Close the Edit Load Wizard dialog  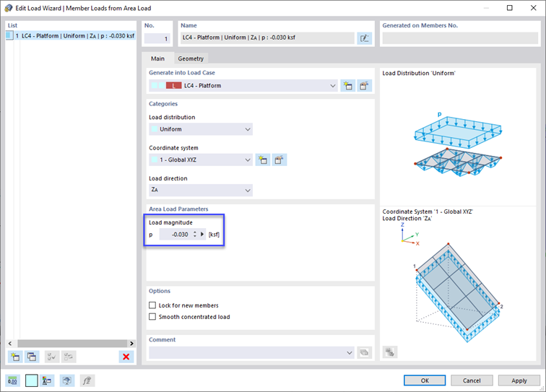533,8
